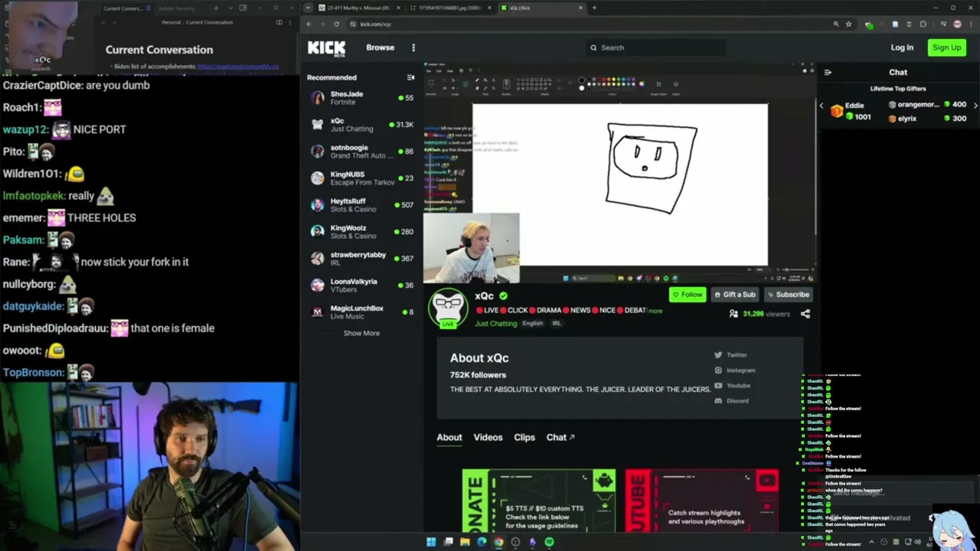Collapse the Recommended sidebar
Image resolution: width=980 pixels, height=551 pixels.
point(410,77)
